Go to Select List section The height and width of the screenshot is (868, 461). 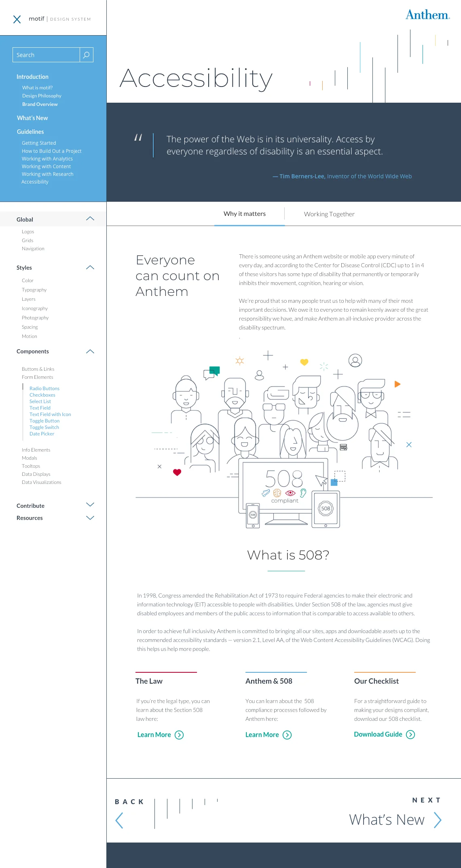tap(40, 401)
